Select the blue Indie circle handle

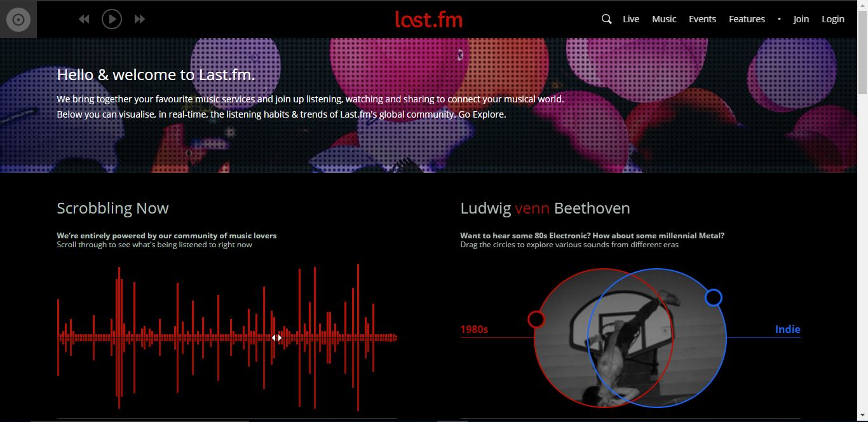coord(714,297)
